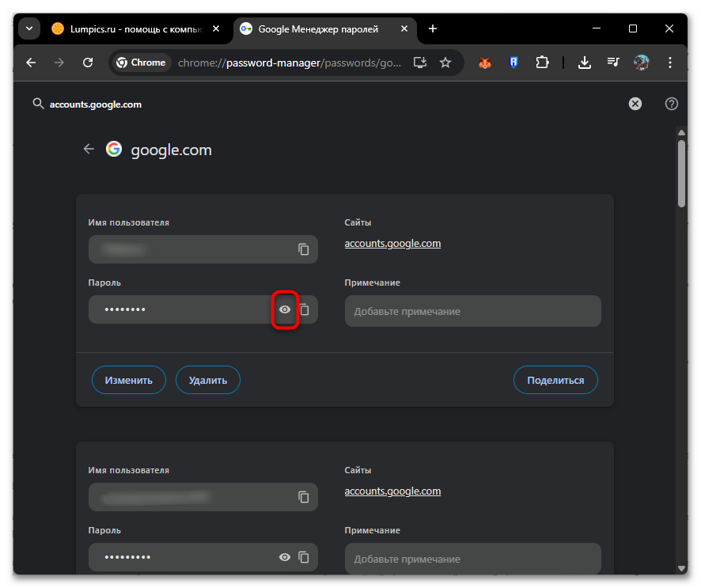The width and height of the screenshot is (701, 588).
Task: Click the google.com page heading
Action: pos(171,150)
